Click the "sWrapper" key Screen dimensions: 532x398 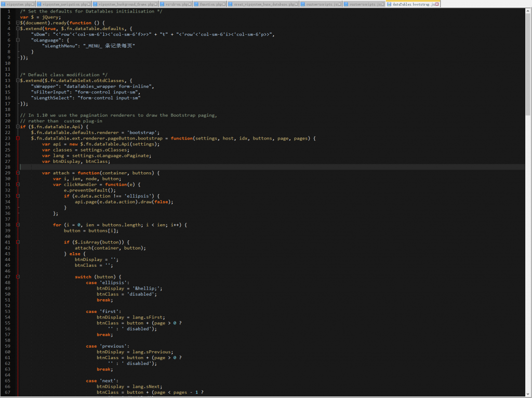[45, 87]
